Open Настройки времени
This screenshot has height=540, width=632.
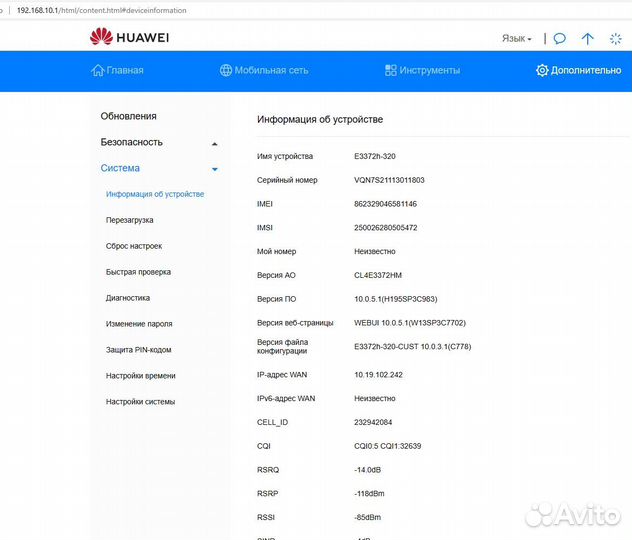point(141,376)
